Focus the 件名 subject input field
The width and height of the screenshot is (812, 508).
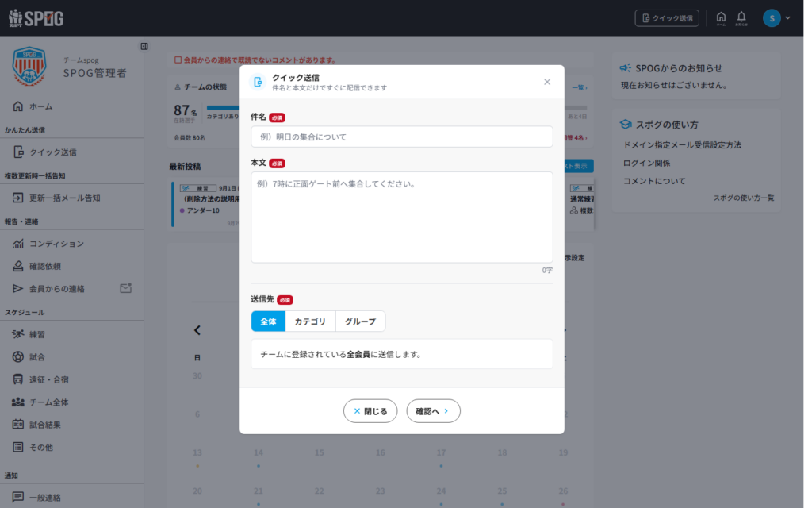pos(402,137)
